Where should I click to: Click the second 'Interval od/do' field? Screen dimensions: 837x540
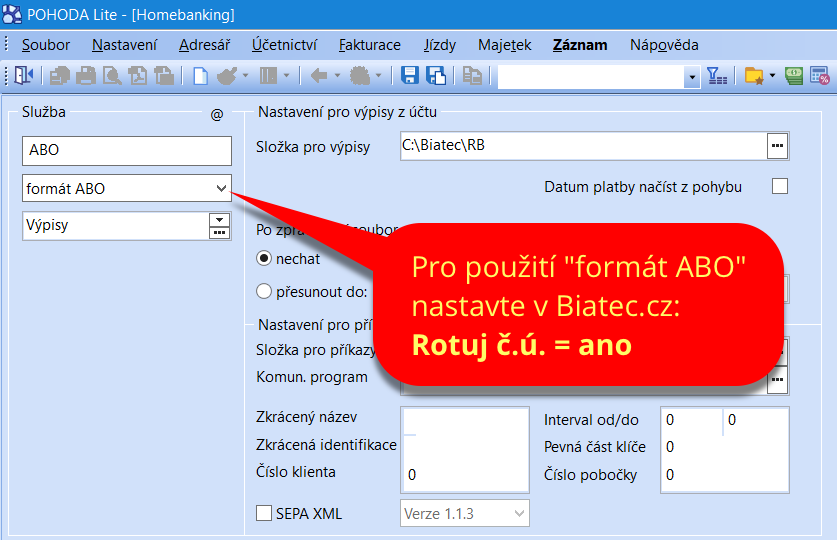[x=755, y=420]
